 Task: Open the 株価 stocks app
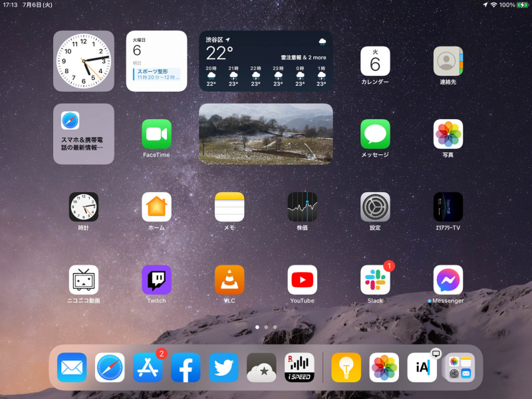pos(303,207)
